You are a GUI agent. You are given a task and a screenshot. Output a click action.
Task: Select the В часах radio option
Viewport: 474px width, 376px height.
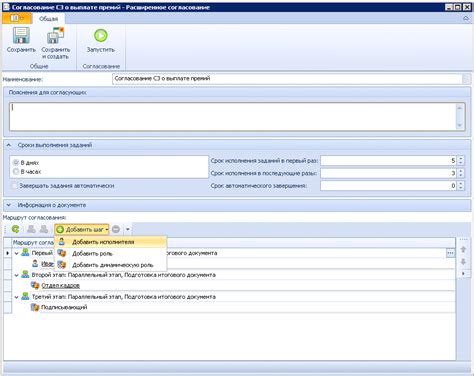[x=16, y=171]
